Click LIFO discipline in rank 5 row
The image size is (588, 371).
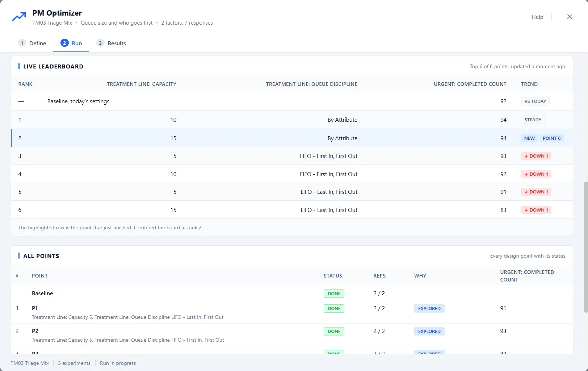point(329,192)
